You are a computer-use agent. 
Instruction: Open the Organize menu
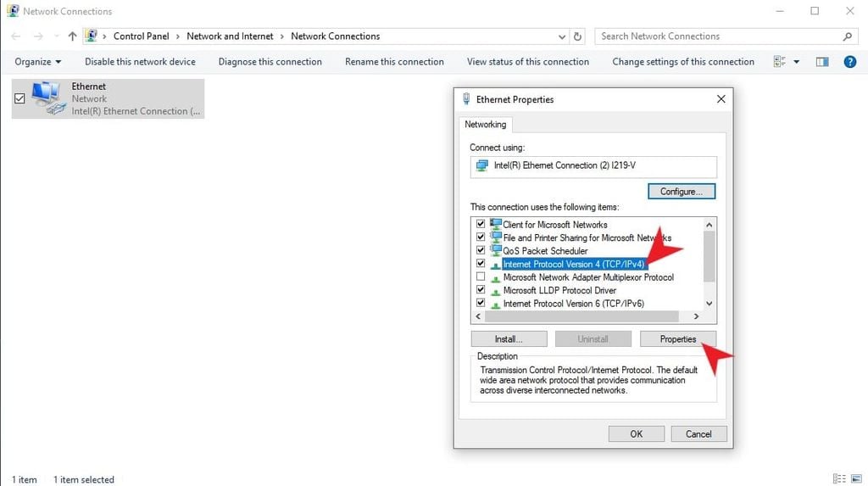pos(37,62)
